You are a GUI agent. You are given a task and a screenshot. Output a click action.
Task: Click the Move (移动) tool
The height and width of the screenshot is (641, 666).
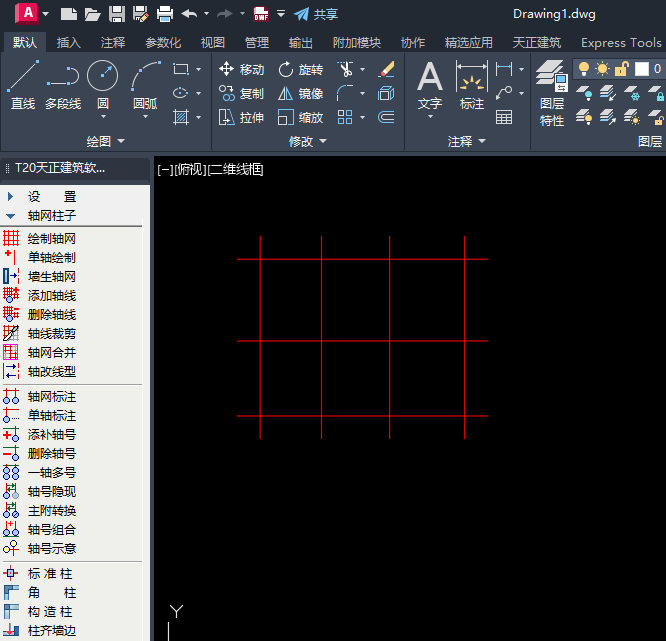[x=241, y=69]
